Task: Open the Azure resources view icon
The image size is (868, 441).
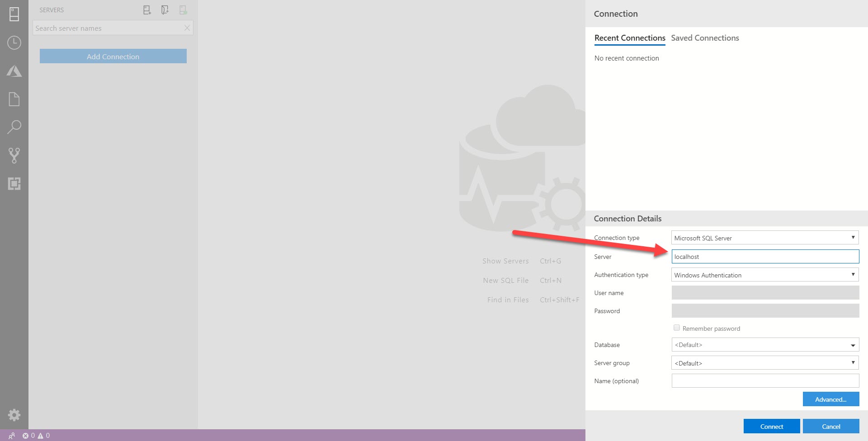Action: point(14,71)
